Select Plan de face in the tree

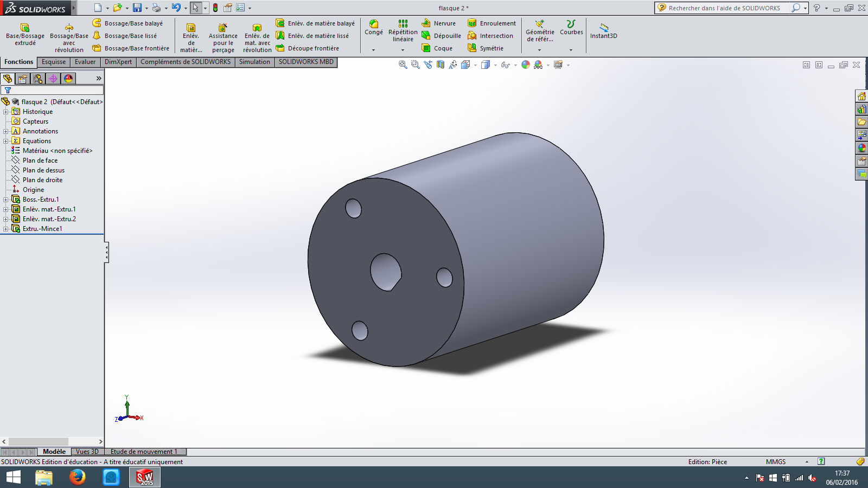tap(40, 160)
